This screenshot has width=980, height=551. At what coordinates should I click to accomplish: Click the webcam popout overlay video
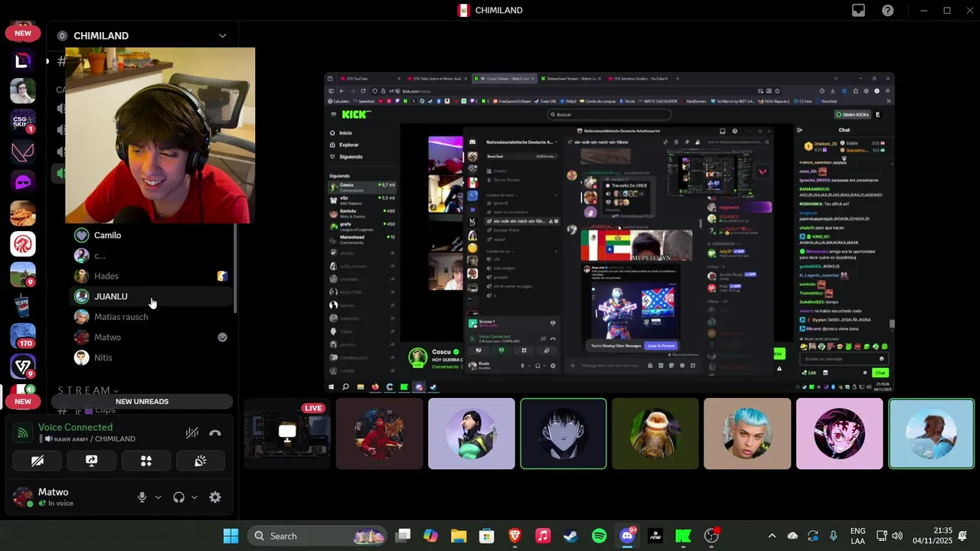(160, 135)
